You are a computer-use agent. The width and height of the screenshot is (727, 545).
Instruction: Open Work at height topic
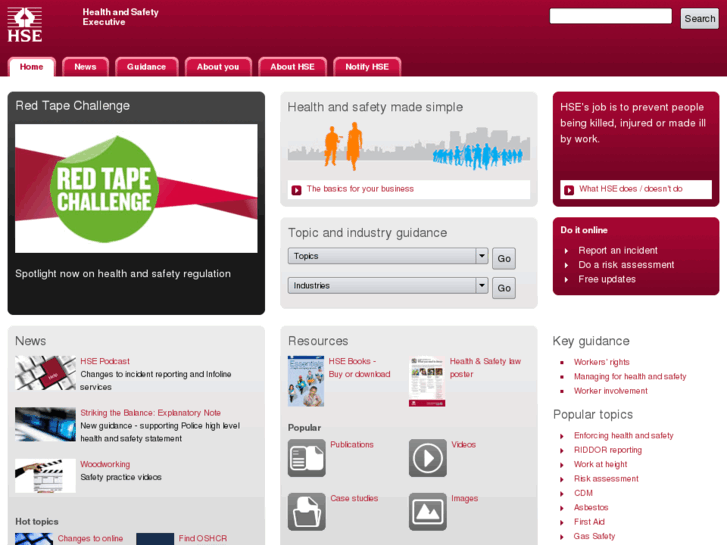point(600,464)
